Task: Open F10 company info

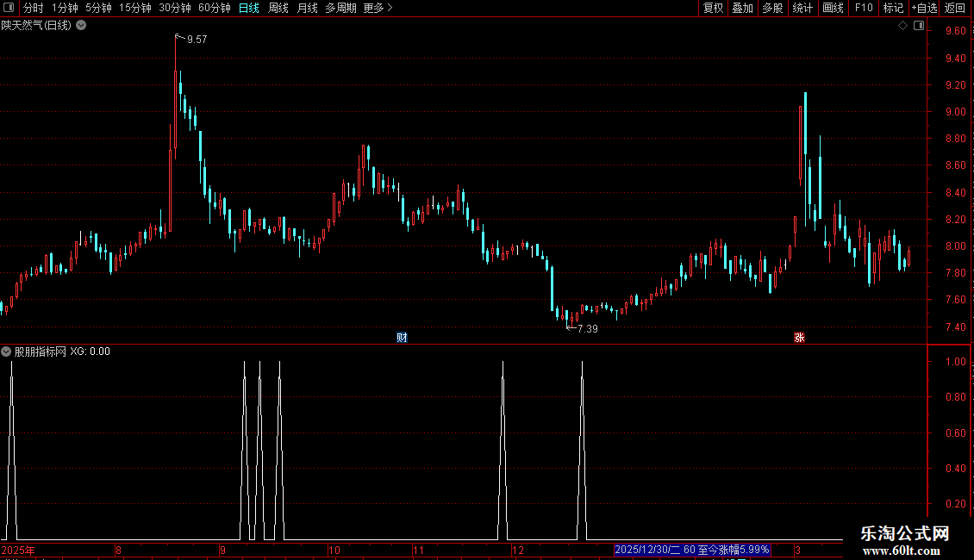Action: (864, 8)
